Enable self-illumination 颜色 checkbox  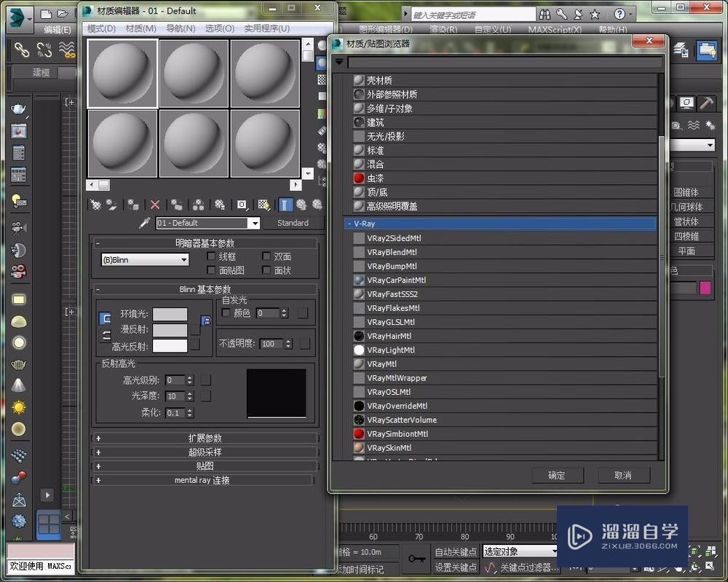[226, 312]
